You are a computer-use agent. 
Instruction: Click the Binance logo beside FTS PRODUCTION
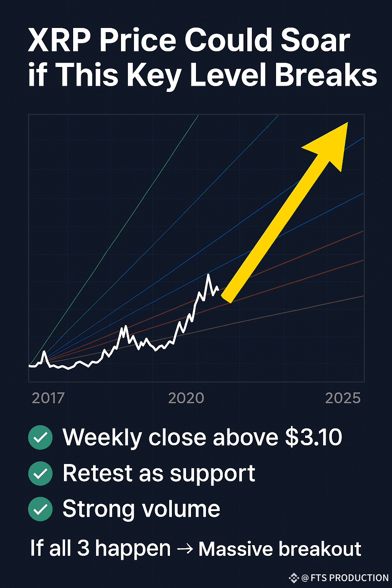tap(294, 578)
